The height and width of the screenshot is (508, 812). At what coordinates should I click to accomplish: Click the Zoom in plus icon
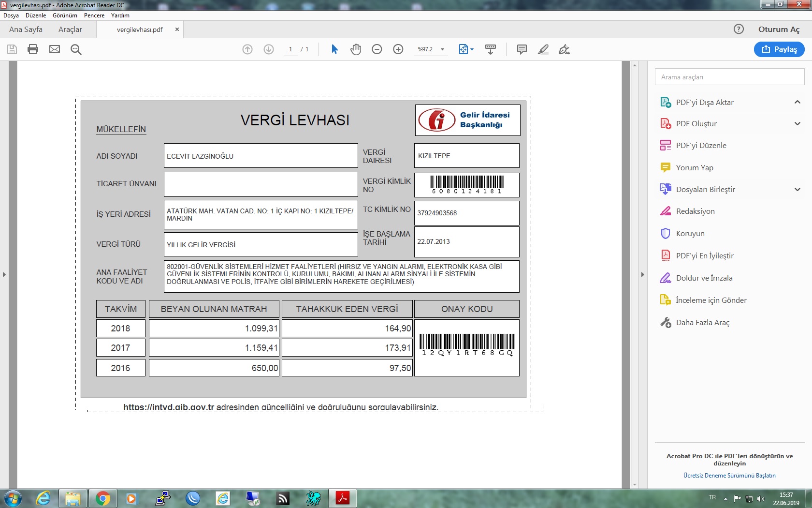[398, 49]
